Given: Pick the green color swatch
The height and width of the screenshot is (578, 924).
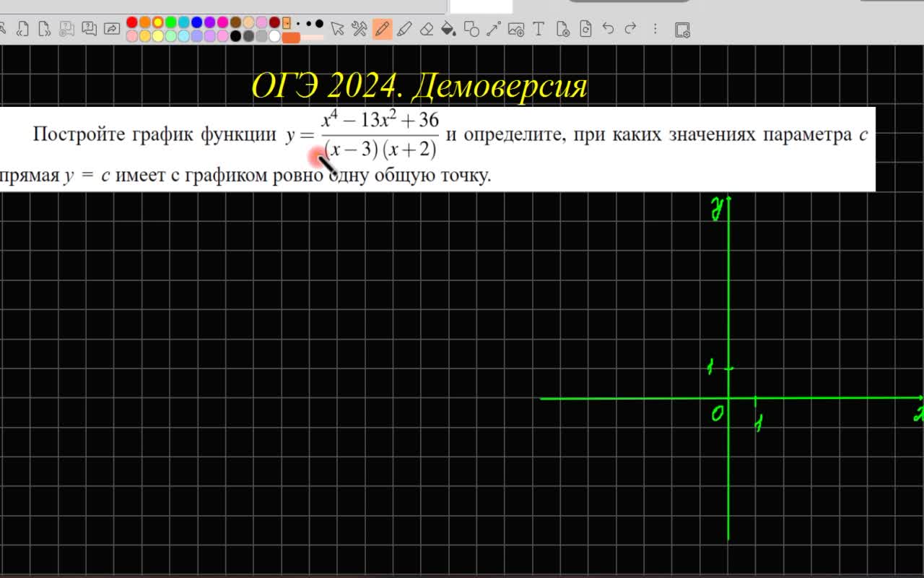Looking at the screenshot, I should 171,22.
